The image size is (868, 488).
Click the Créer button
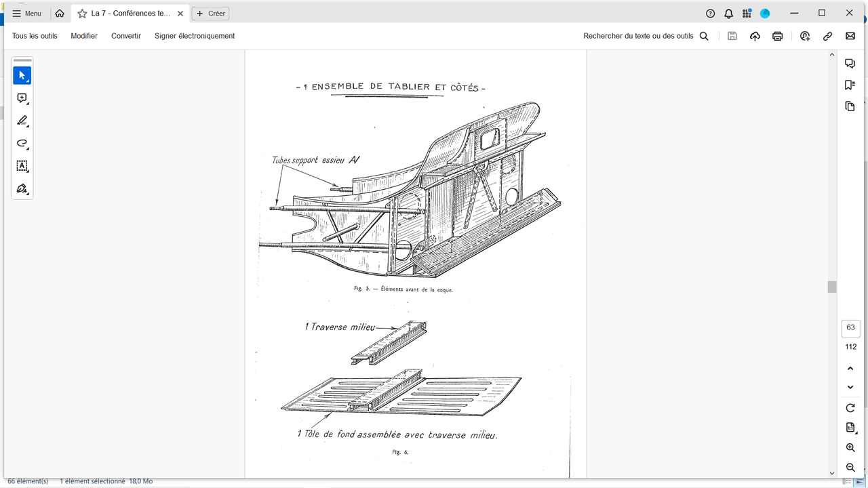(210, 14)
